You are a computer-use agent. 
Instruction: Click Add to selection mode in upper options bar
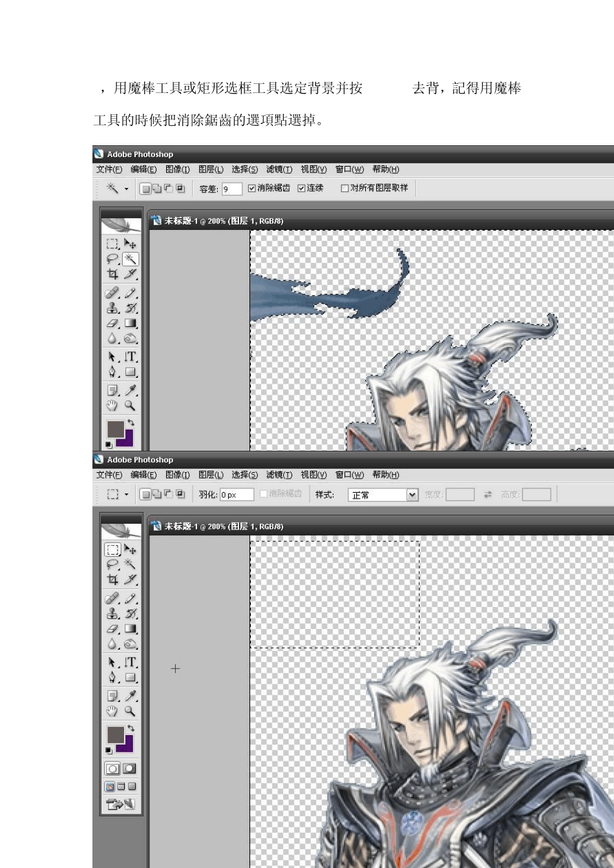(x=156, y=189)
